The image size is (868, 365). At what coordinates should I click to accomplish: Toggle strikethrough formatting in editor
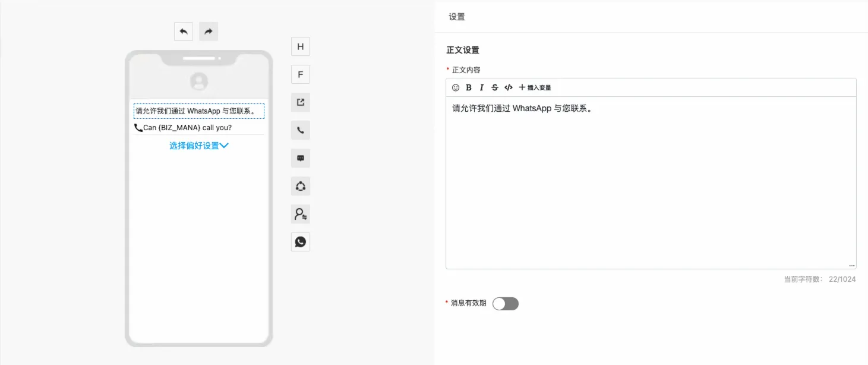point(495,87)
